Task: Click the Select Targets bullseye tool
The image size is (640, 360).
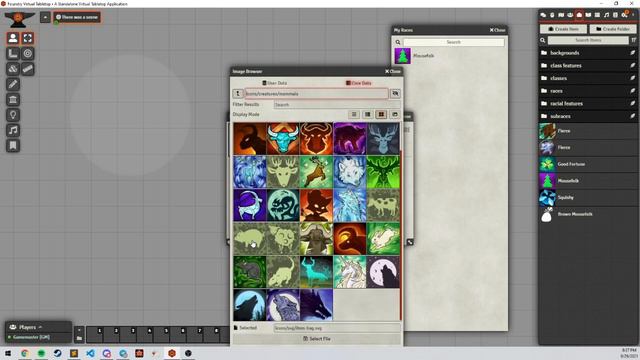Action: click(28, 53)
